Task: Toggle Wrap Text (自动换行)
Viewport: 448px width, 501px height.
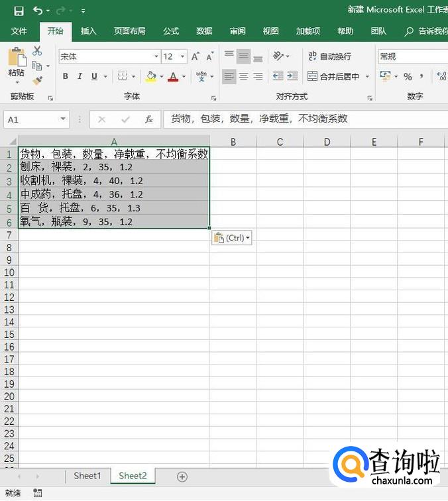Action: (330, 57)
